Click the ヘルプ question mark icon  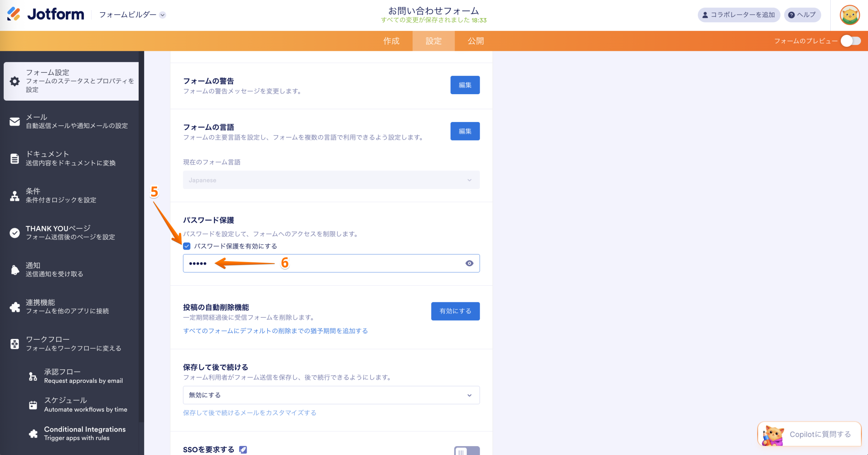pyautogui.click(x=791, y=15)
